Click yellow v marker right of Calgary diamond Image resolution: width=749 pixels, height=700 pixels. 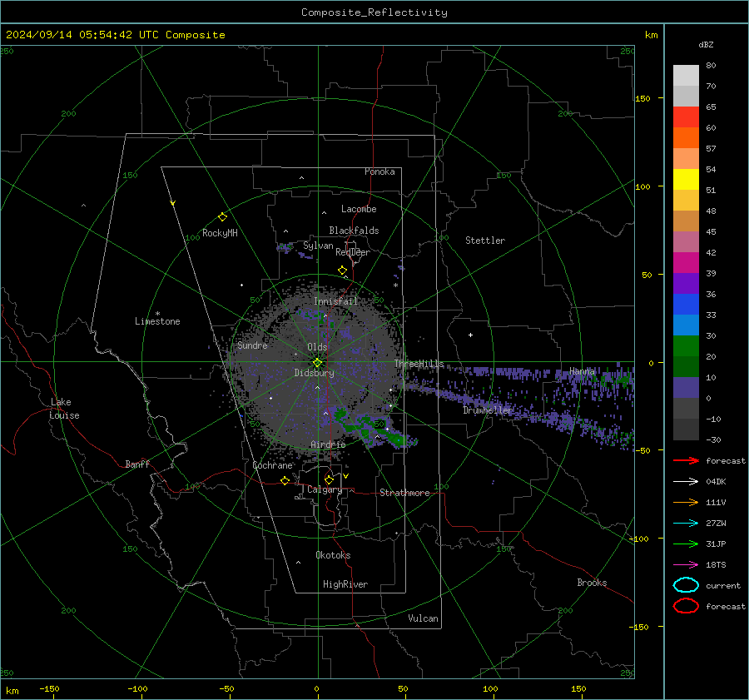click(346, 476)
